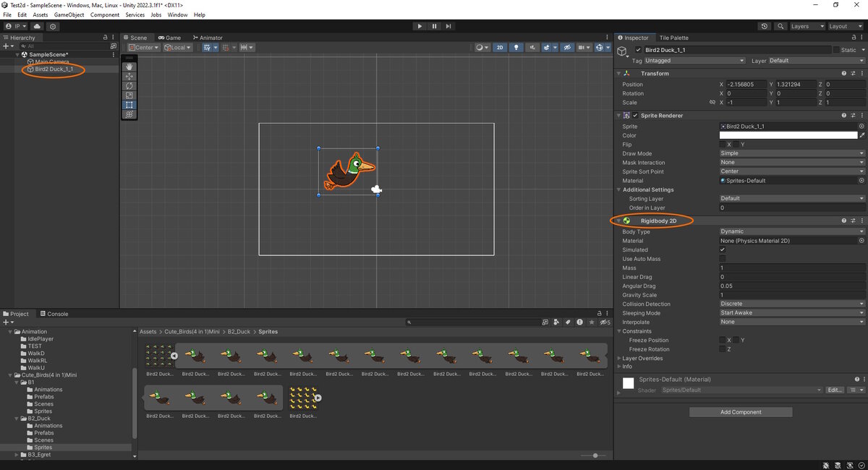Switch to the Game tab
The width and height of the screenshot is (868, 470).
coord(170,38)
